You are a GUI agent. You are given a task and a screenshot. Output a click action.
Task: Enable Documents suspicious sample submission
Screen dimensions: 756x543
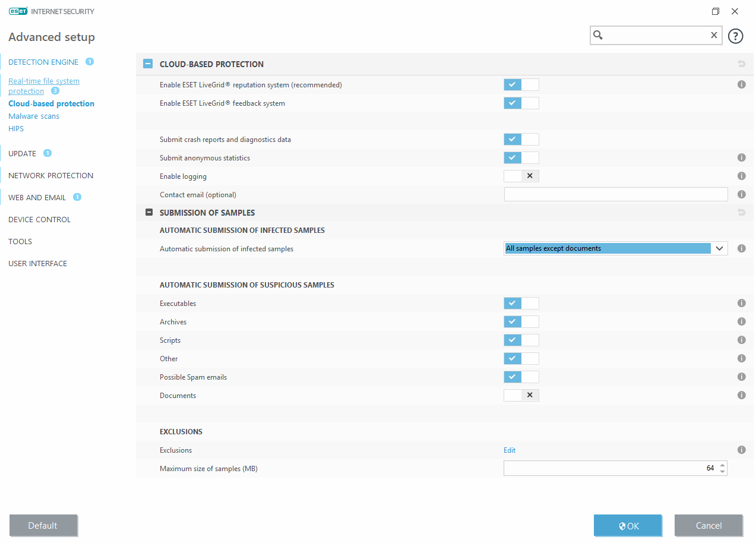(x=521, y=396)
